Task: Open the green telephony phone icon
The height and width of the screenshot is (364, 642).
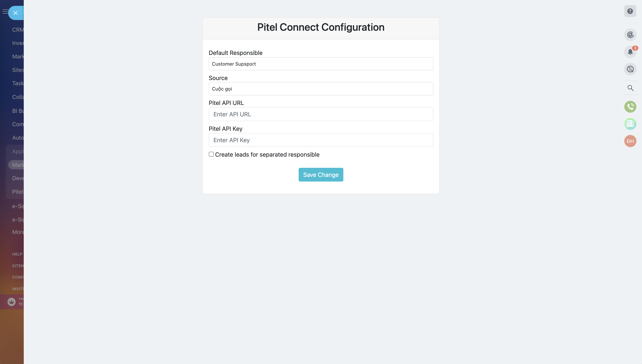Action: point(630,107)
